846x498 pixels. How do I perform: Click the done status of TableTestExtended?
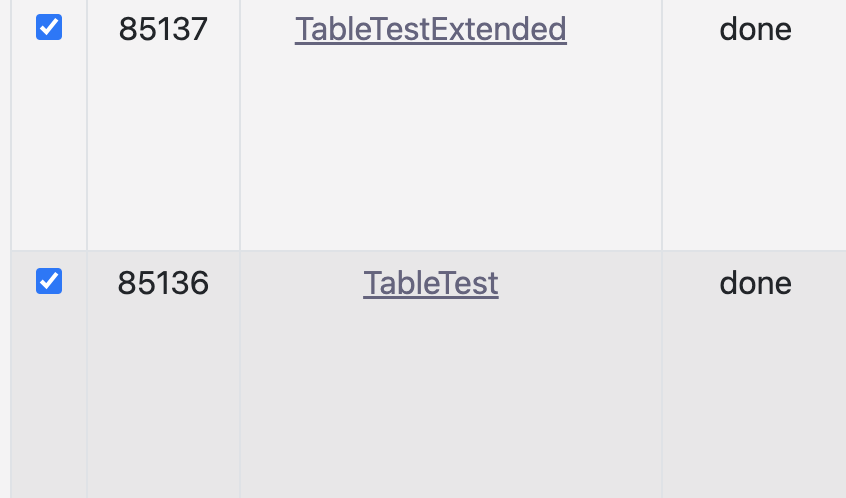click(755, 30)
